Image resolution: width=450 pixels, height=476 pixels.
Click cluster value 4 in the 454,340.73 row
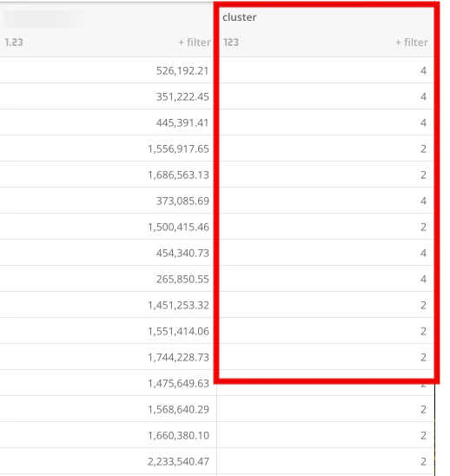pos(423,253)
